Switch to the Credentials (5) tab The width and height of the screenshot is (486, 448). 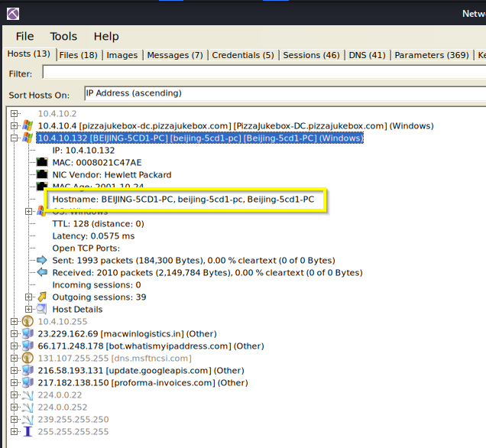(x=242, y=55)
